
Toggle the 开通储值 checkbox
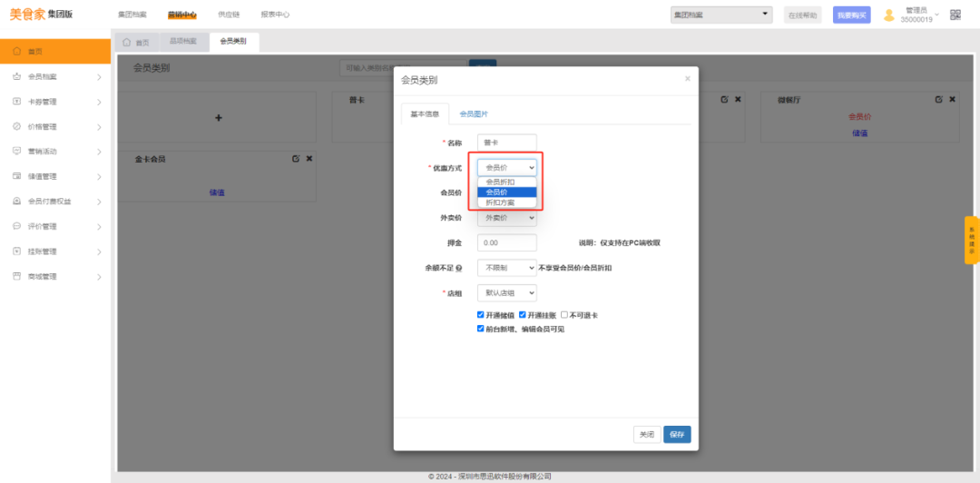click(x=481, y=315)
